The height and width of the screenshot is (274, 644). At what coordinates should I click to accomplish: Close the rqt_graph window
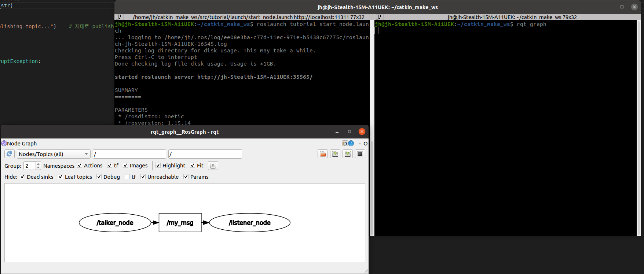[362, 132]
